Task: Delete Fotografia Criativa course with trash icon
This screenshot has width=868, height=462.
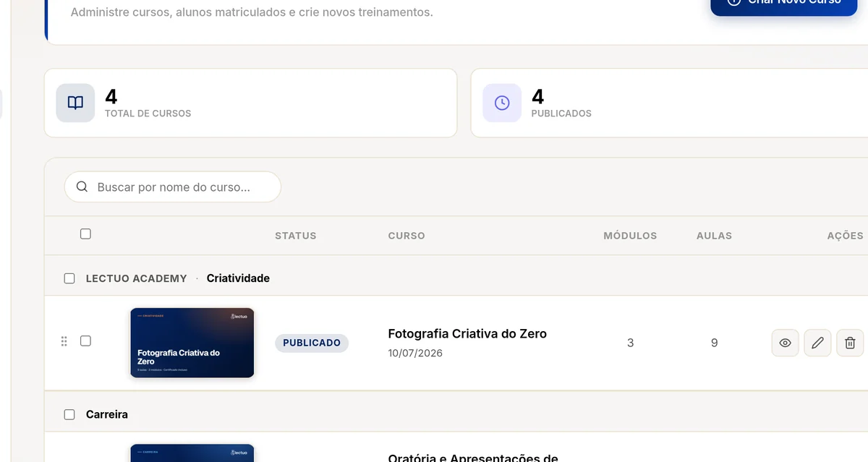Action: coord(851,343)
